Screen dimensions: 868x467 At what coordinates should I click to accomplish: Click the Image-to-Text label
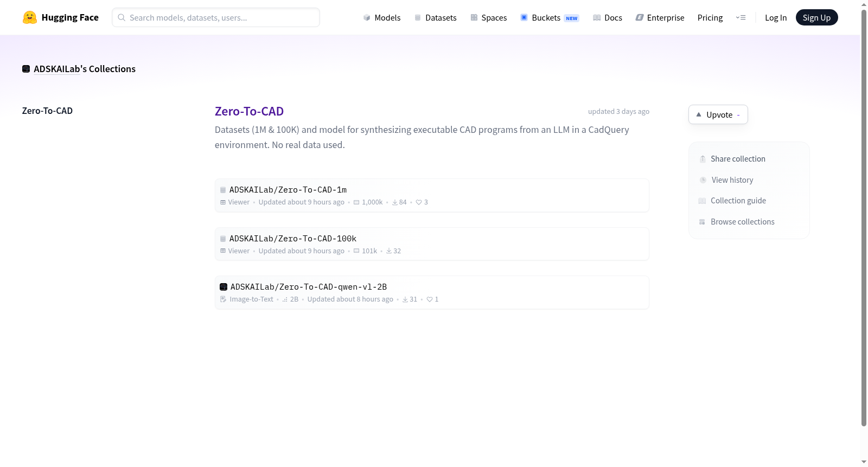251,299
